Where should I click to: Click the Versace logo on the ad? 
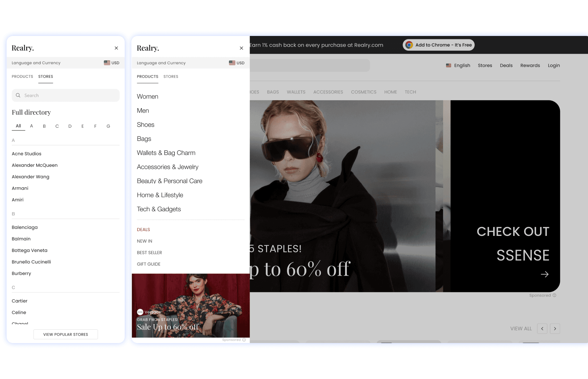click(140, 312)
